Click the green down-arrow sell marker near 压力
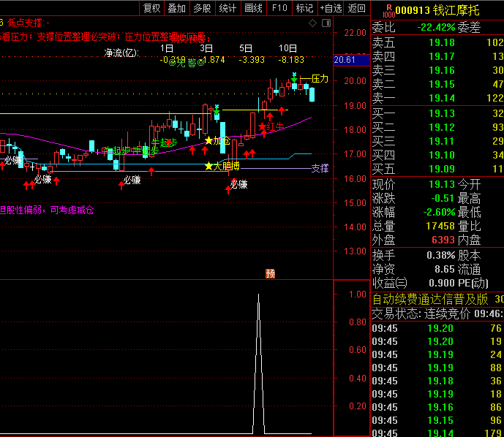The height and width of the screenshot is (437, 504). (294, 78)
